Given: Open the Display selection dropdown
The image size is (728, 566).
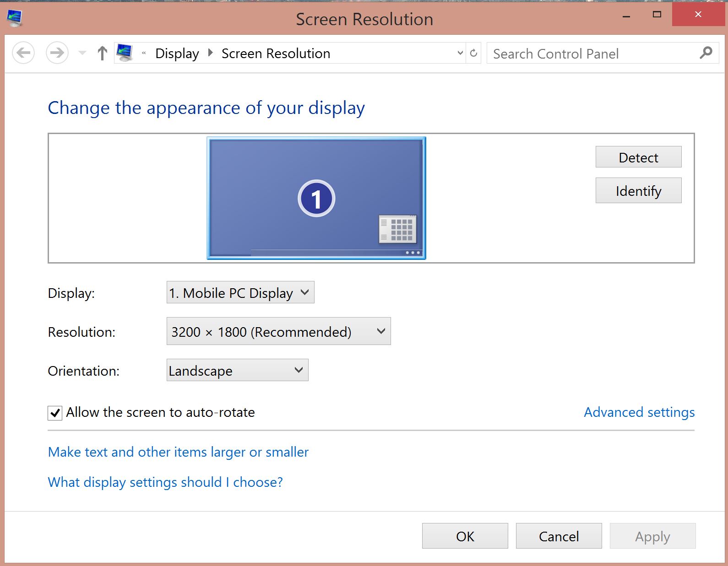Looking at the screenshot, I should (240, 292).
